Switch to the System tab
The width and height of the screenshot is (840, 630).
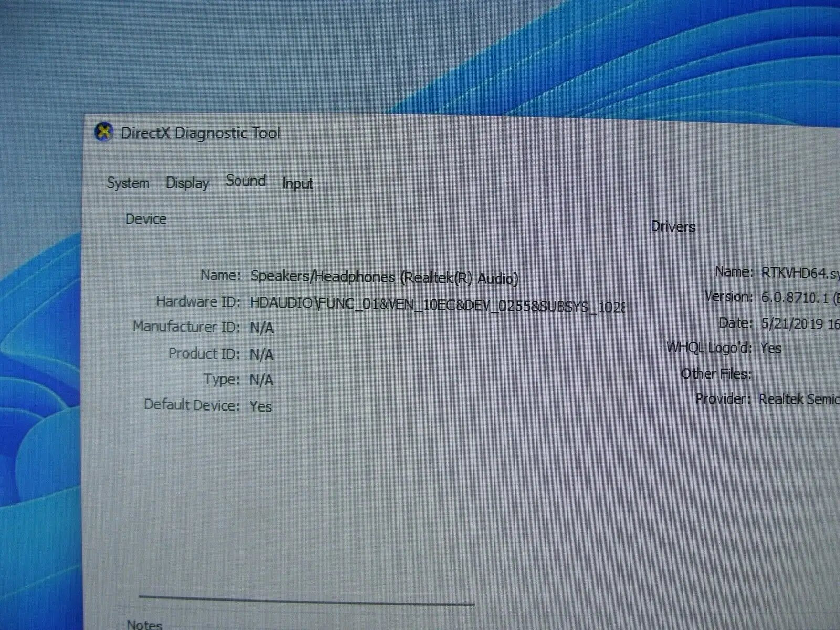point(128,183)
